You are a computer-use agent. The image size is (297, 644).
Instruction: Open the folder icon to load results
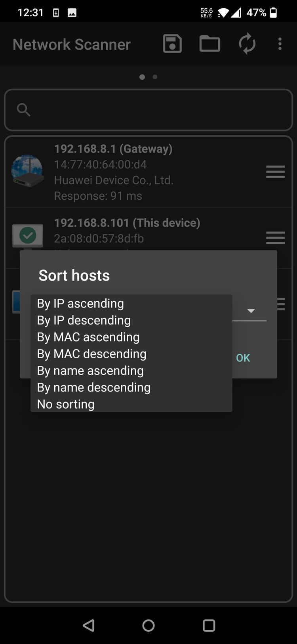209,44
